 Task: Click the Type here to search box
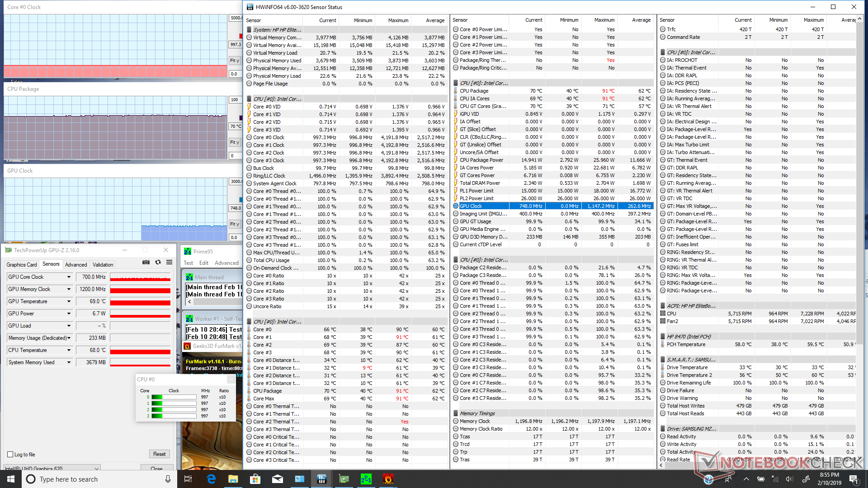[90, 479]
